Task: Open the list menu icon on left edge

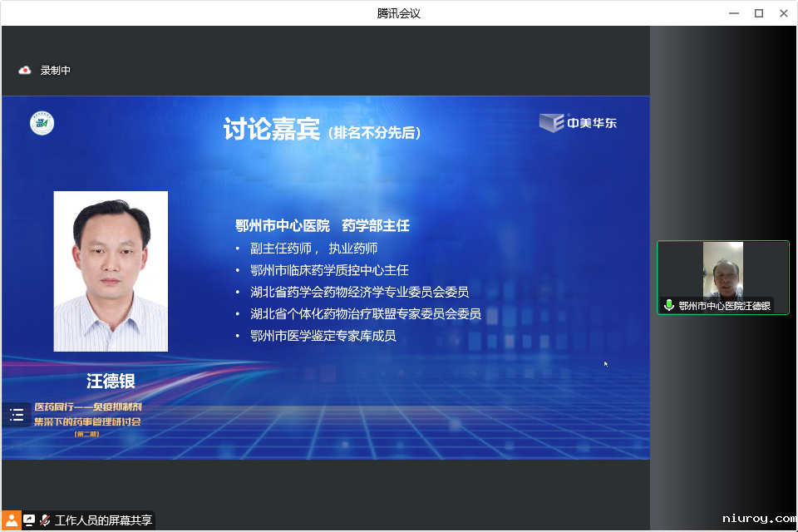Action: 17,415
